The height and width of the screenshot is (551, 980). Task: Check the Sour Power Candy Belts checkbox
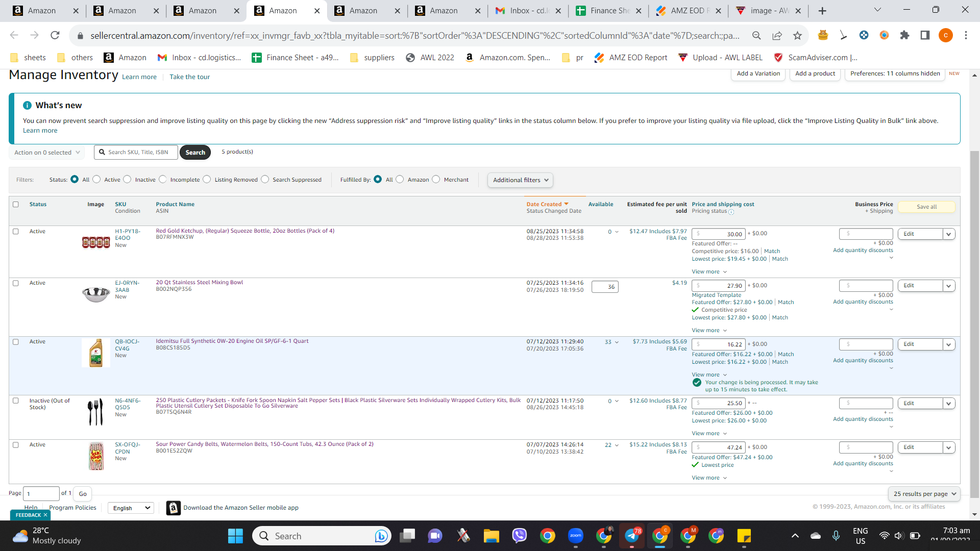(16, 444)
